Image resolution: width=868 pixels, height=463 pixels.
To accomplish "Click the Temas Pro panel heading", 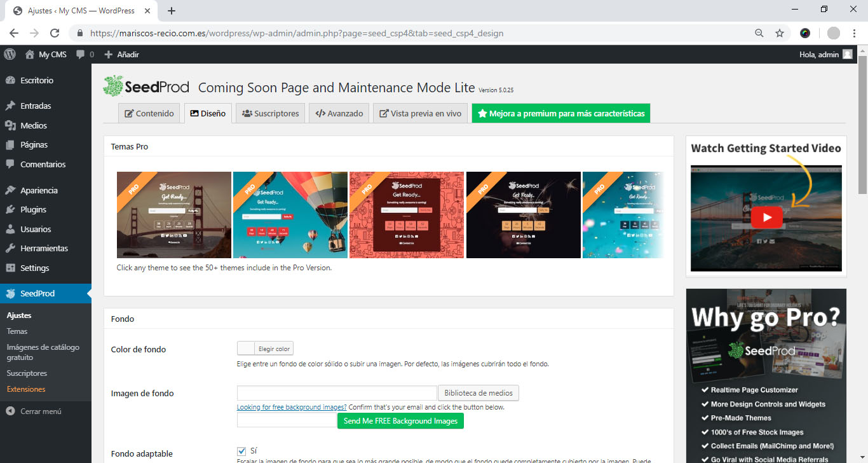I will coord(130,146).
